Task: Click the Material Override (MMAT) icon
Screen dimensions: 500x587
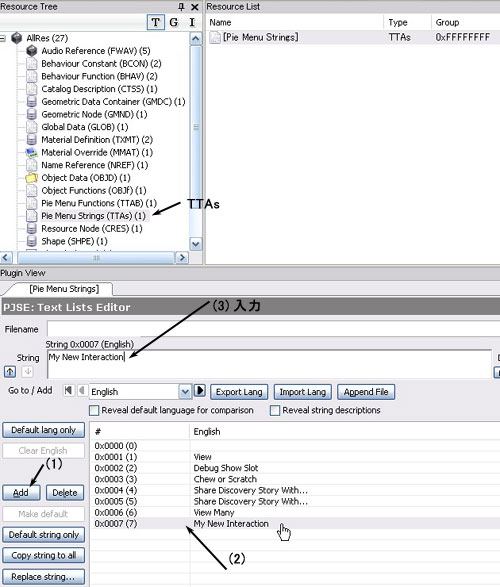Action: point(31,152)
